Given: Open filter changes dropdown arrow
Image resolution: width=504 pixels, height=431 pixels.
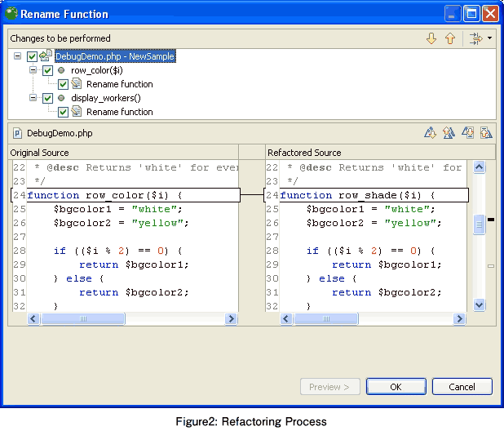Looking at the screenshot, I should click(x=489, y=38).
